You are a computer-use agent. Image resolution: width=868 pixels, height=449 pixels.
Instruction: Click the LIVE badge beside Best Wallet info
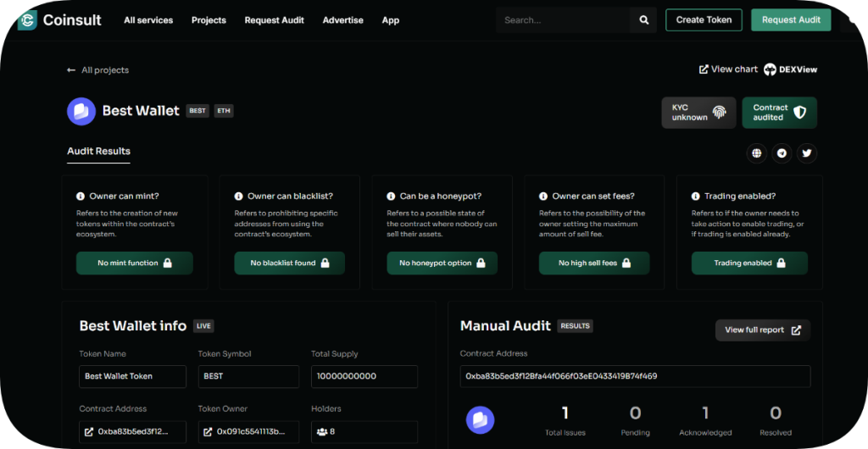coord(203,326)
